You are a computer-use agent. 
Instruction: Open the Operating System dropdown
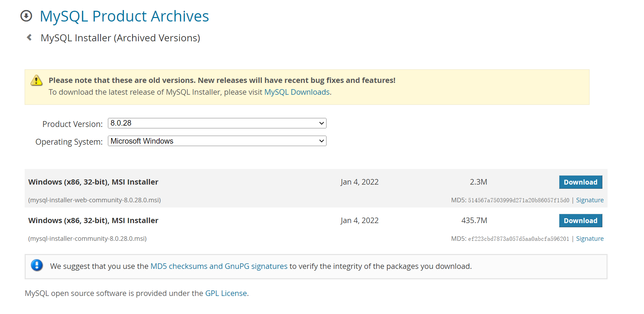(x=217, y=141)
